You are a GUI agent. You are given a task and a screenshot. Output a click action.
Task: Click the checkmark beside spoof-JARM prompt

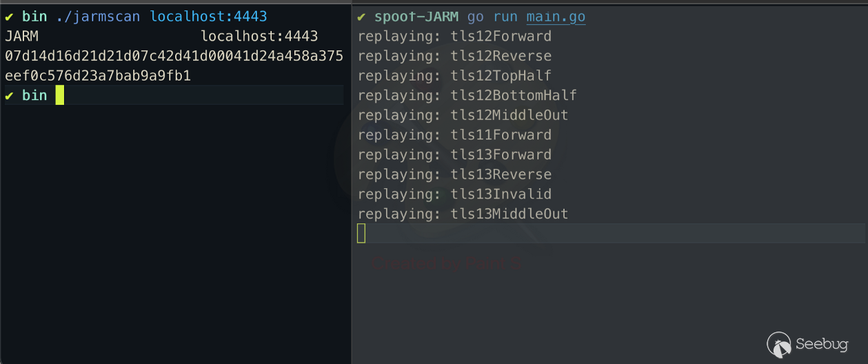pos(362,16)
